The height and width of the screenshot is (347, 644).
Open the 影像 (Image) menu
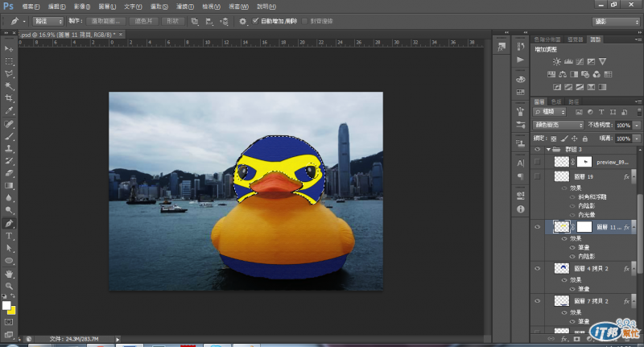tap(82, 6)
